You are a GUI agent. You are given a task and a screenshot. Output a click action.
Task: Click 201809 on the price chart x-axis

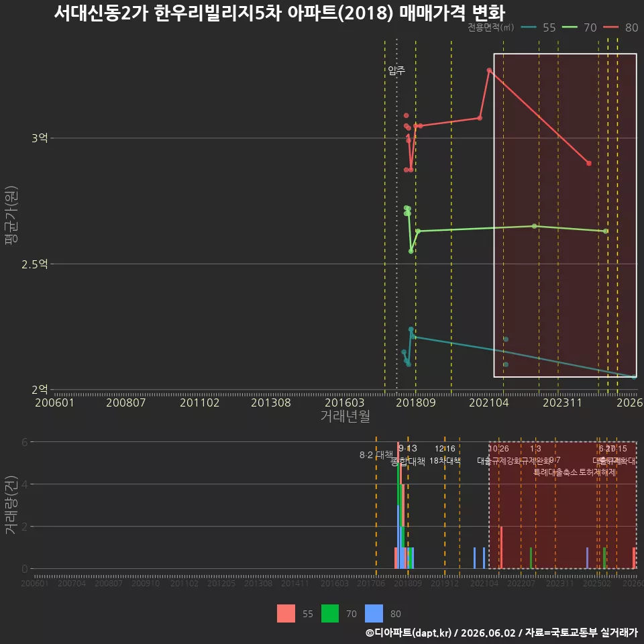point(416,402)
